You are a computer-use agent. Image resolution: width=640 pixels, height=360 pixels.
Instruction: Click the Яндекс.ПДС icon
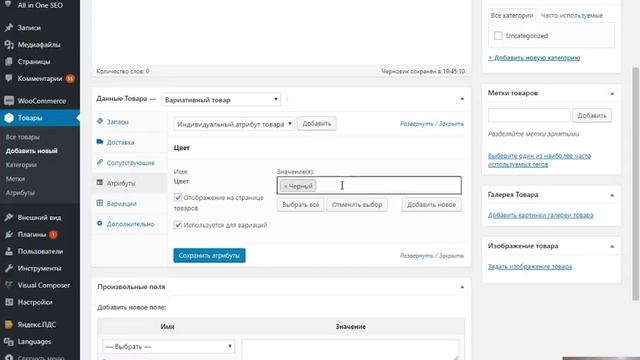point(9,324)
